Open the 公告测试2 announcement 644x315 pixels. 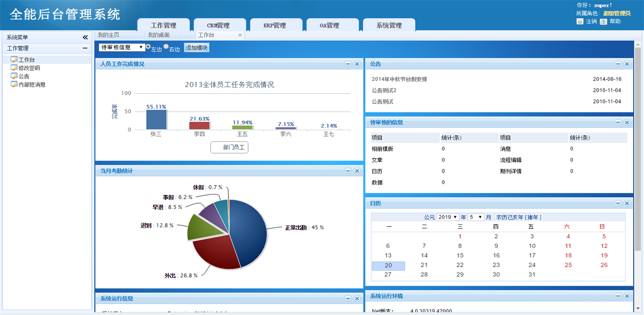(x=384, y=90)
